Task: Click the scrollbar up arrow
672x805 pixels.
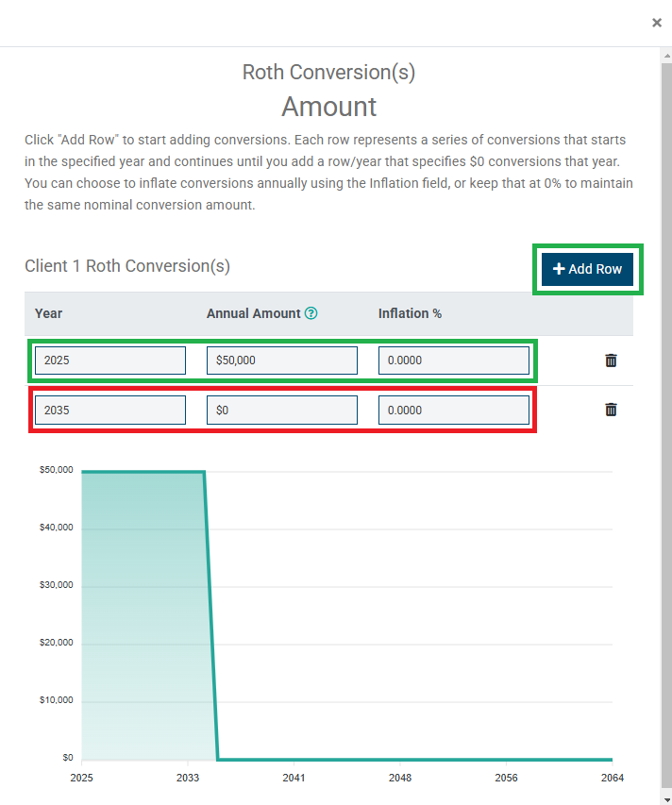Action: [x=665, y=55]
